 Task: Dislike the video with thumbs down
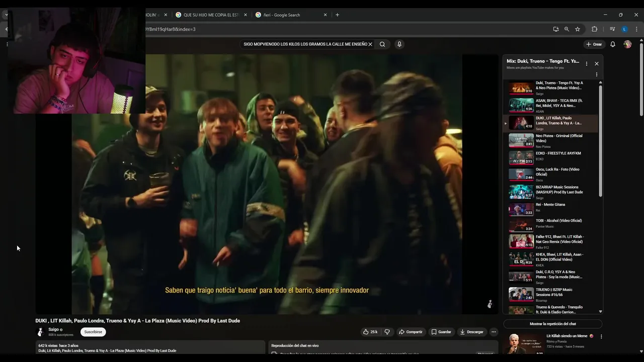387,332
